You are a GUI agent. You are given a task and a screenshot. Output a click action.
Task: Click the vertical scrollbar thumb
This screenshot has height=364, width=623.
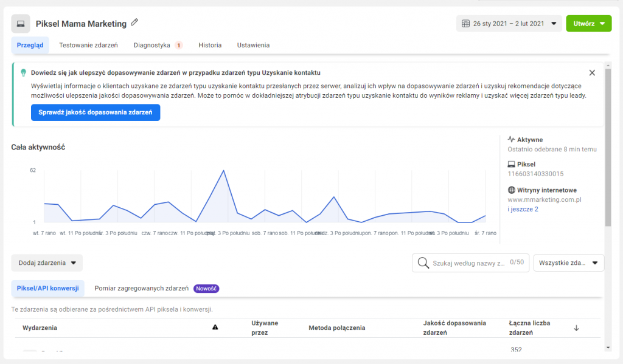(608, 147)
